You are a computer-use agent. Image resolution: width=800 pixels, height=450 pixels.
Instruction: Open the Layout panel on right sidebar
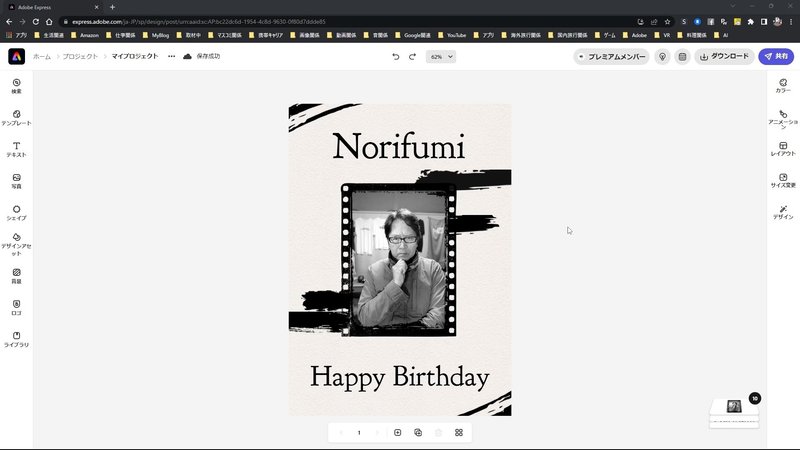[x=783, y=149]
